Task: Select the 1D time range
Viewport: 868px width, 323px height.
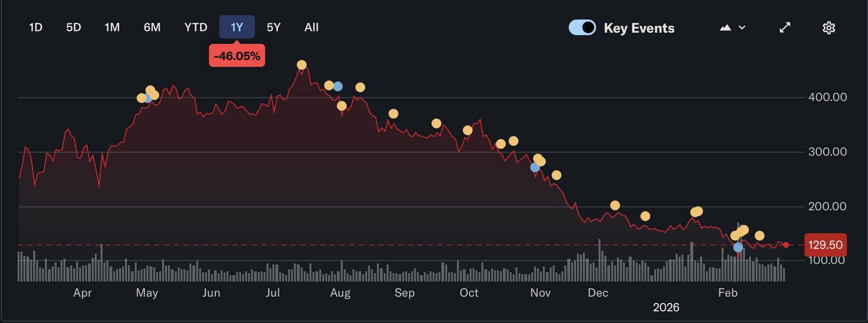Action: (x=36, y=27)
